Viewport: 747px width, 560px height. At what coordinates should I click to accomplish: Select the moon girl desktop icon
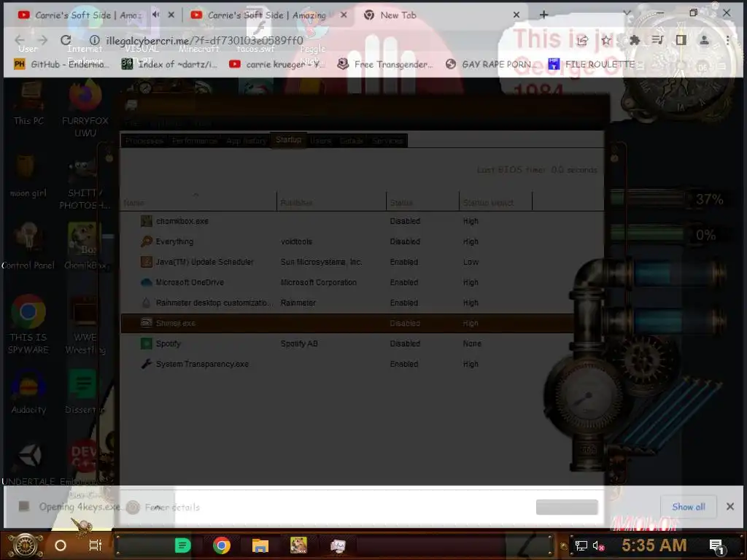28,176
